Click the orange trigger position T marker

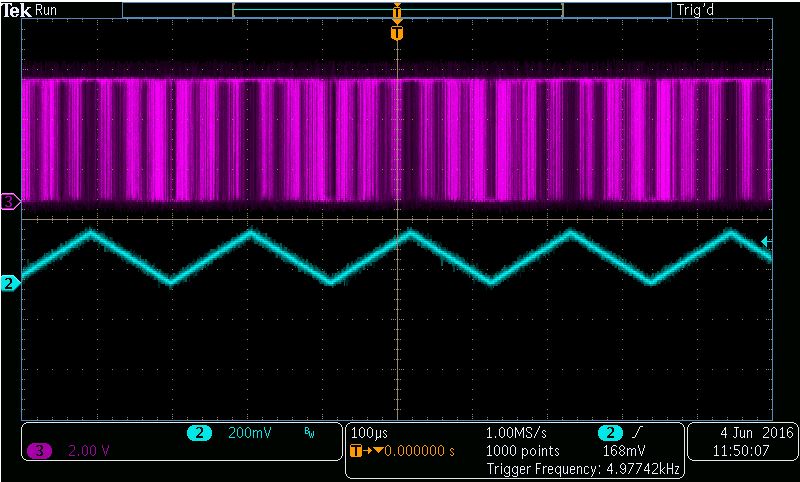tap(397, 34)
